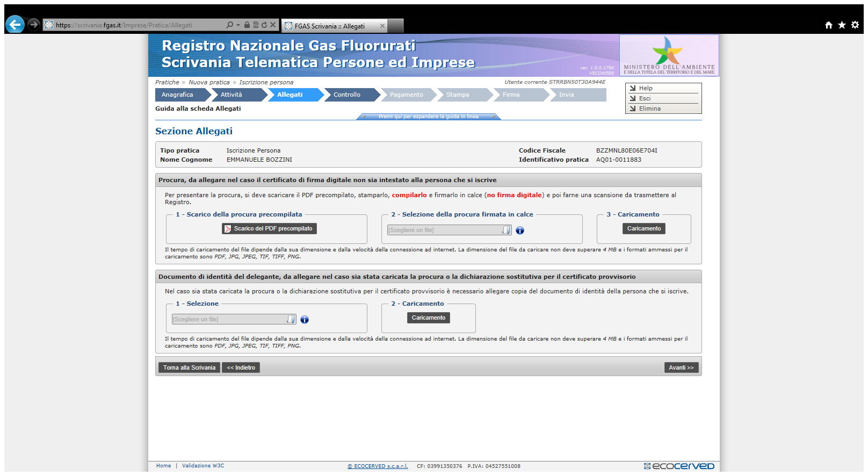
Task: Select the Stampa step
Action: [465, 95]
